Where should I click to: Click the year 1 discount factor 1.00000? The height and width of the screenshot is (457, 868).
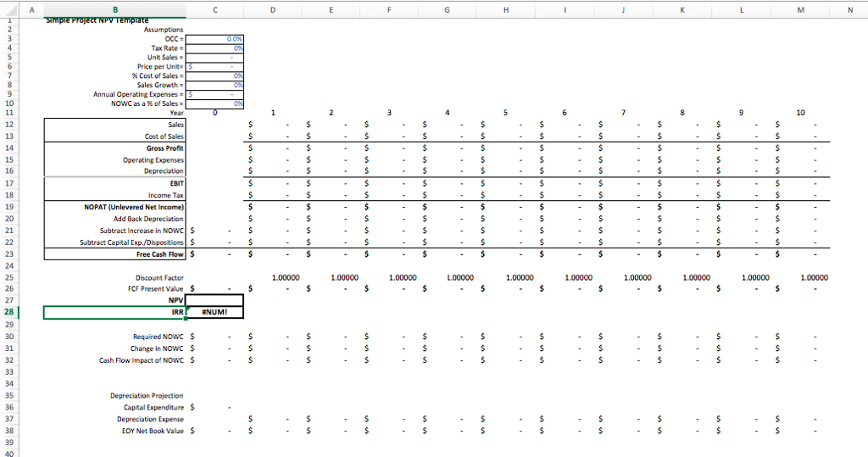(x=286, y=277)
